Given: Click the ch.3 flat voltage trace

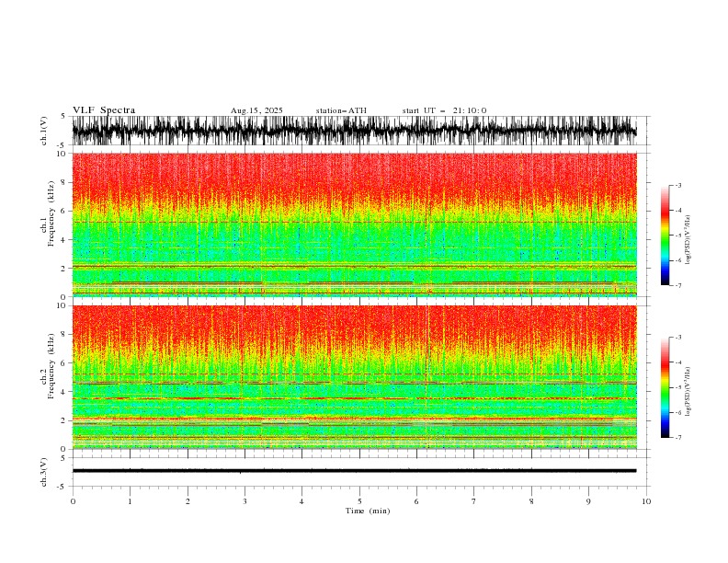Looking at the screenshot, I should pyautogui.click(x=354, y=471).
